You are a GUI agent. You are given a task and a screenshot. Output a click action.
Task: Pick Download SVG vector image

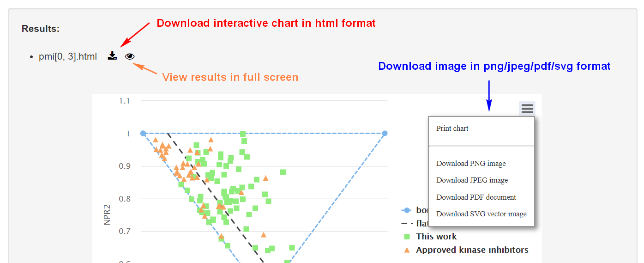[x=481, y=214]
